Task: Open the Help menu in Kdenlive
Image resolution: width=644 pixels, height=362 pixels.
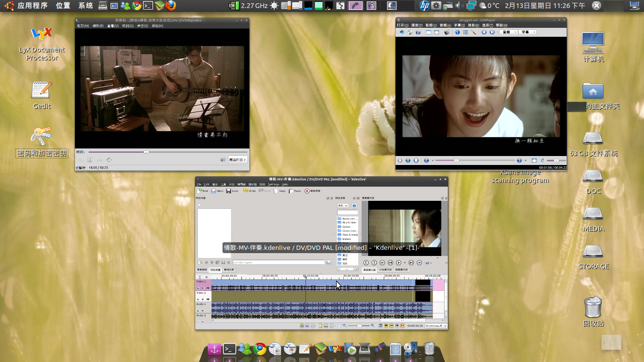Action: [285, 184]
